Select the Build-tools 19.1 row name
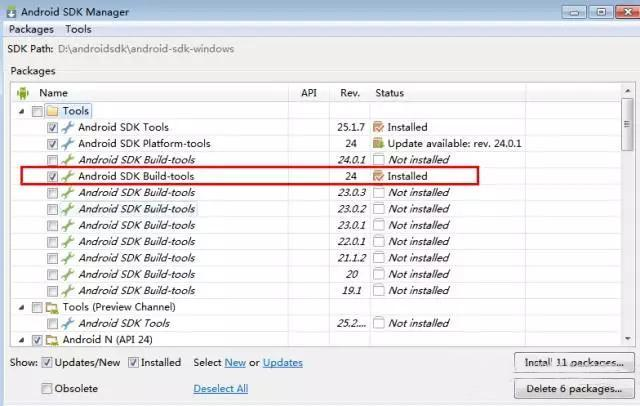This screenshot has height=406, width=640. [x=137, y=291]
